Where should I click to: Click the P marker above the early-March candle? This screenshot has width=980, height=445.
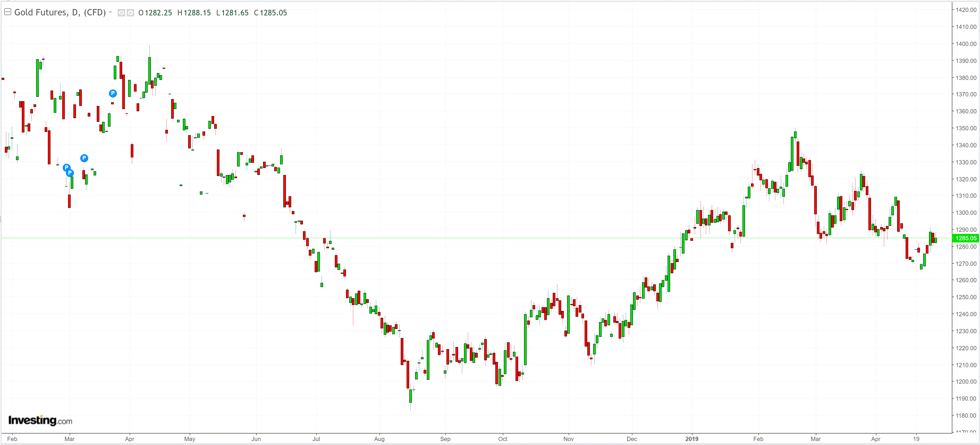point(84,158)
